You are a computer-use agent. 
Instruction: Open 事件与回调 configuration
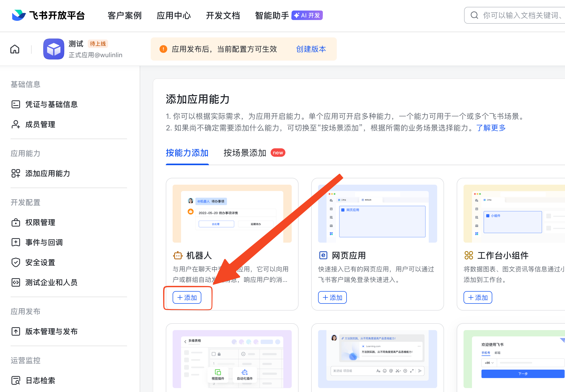click(x=44, y=242)
